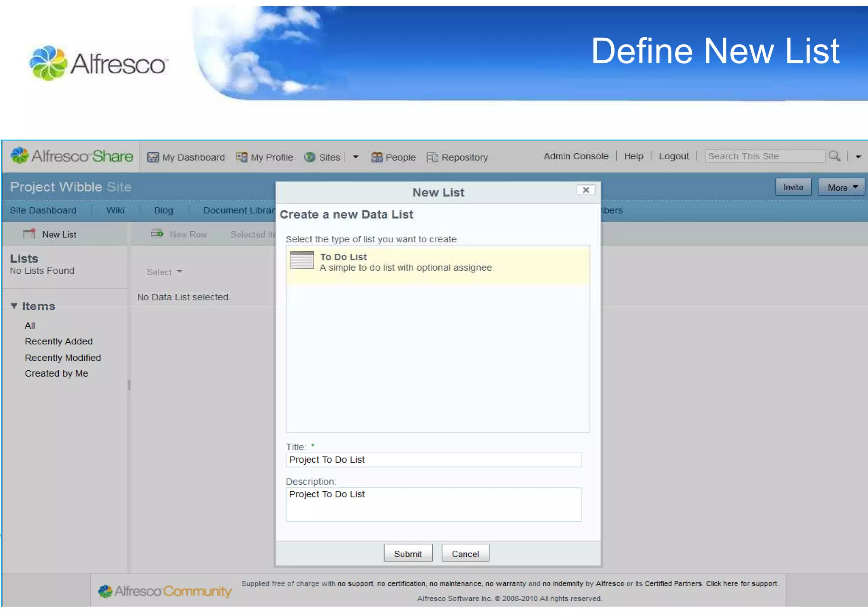
Task: Open the search options dropdown arrow
Action: [858, 157]
